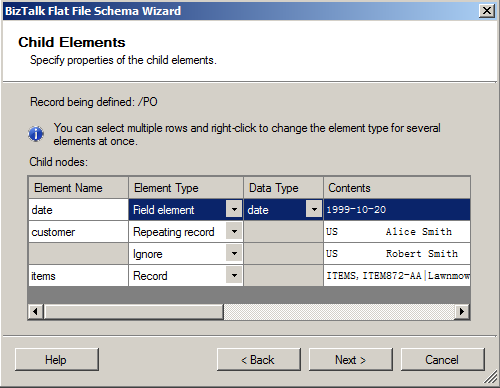Select the date element name cell
The height and width of the screenshot is (388, 500).
click(x=78, y=210)
